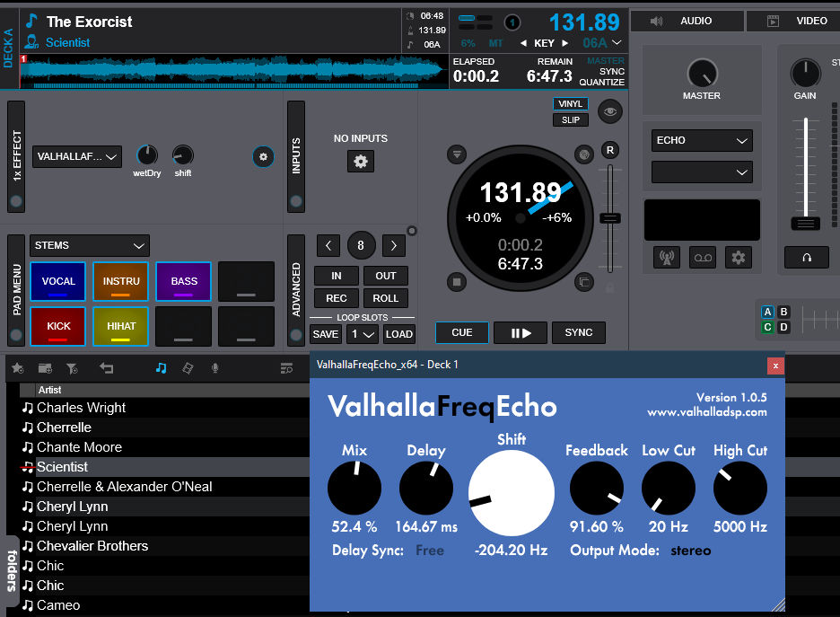Open the ECHO effect dropdown
Viewport: 840px width, 617px height.
tap(701, 140)
